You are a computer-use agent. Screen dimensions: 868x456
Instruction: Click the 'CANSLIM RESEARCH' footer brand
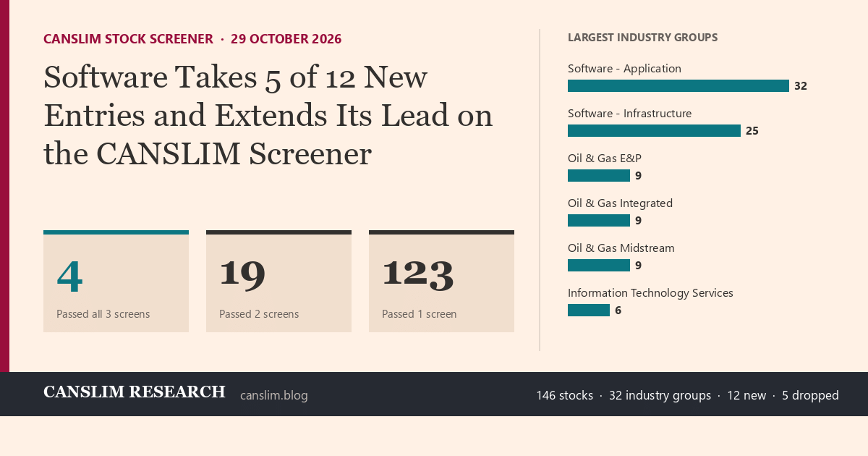[x=135, y=392]
